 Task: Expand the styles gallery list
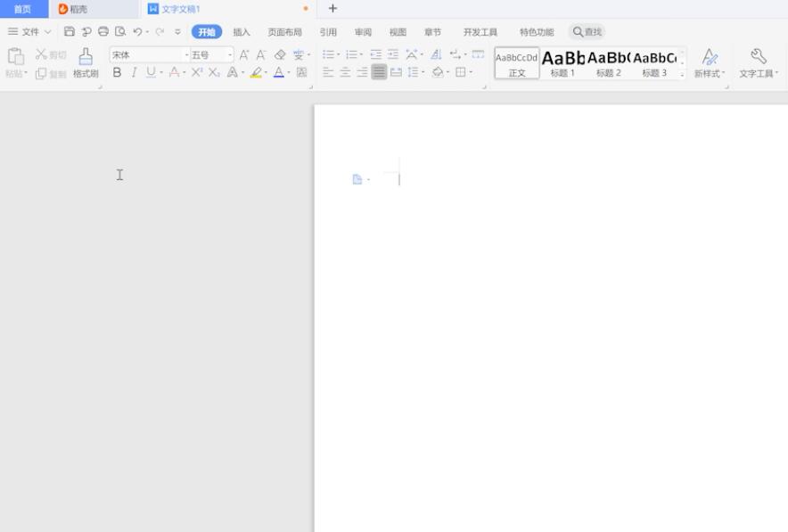point(682,75)
